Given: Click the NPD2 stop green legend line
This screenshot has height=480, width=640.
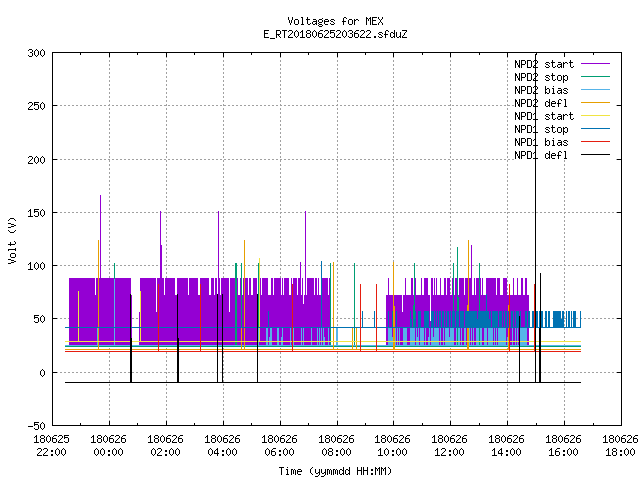Looking at the screenshot, I should tap(595, 77).
